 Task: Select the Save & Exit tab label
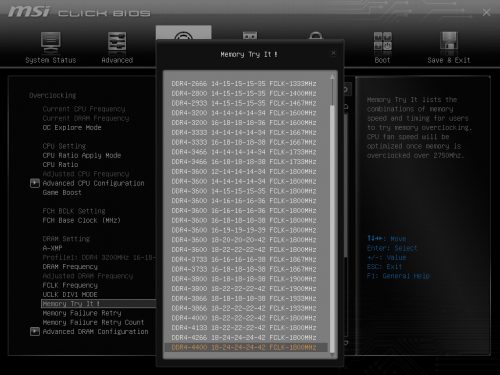click(449, 60)
